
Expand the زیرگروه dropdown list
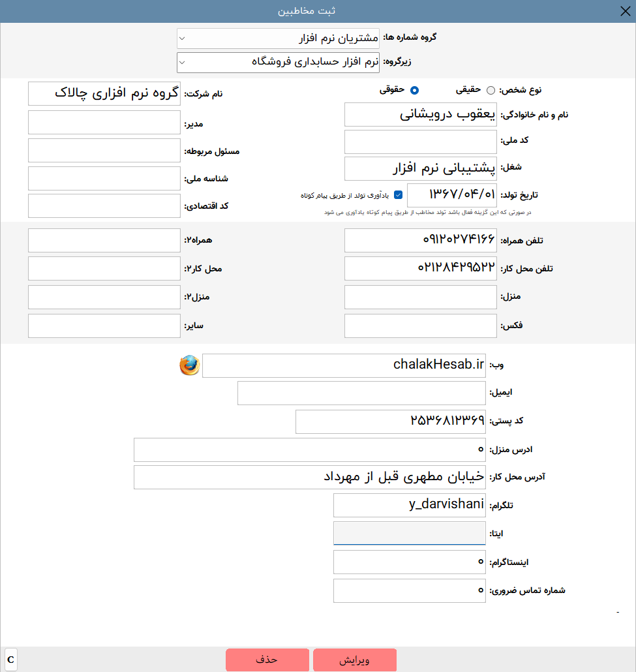278,63
